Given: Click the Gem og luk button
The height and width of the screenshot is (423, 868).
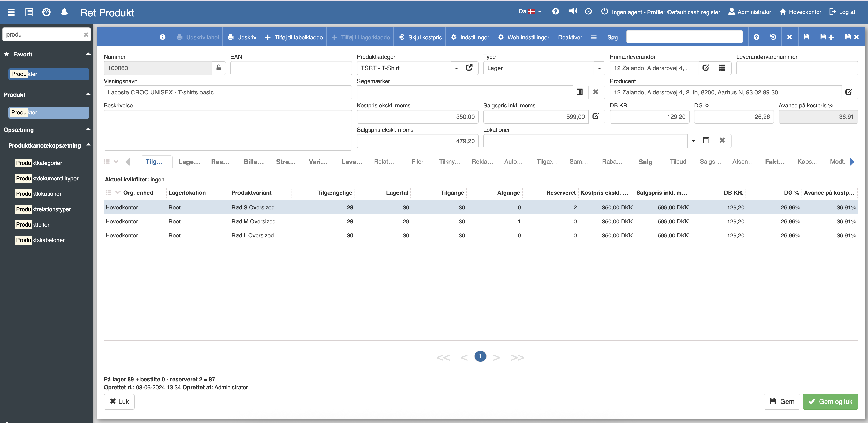Looking at the screenshot, I should pyautogui.click(x=830, y=402).
